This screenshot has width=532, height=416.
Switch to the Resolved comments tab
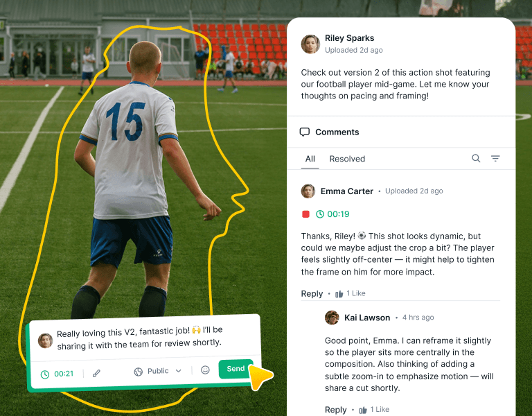click(x=347, y=159)
